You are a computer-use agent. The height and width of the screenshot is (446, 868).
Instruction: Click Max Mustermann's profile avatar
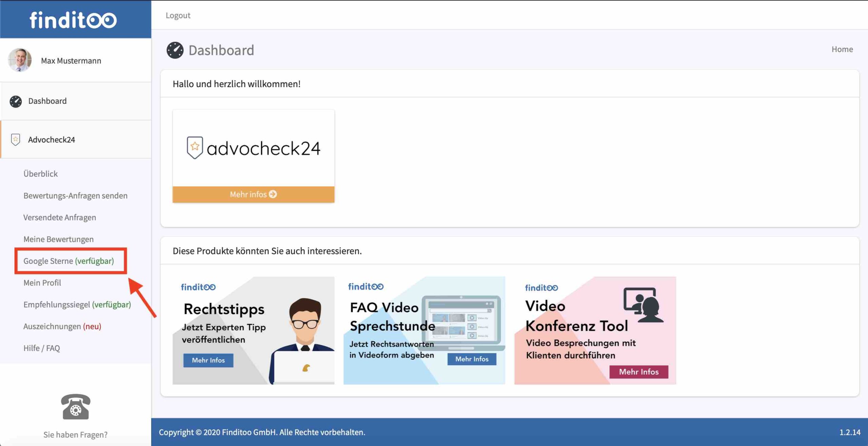coord(20,60)
